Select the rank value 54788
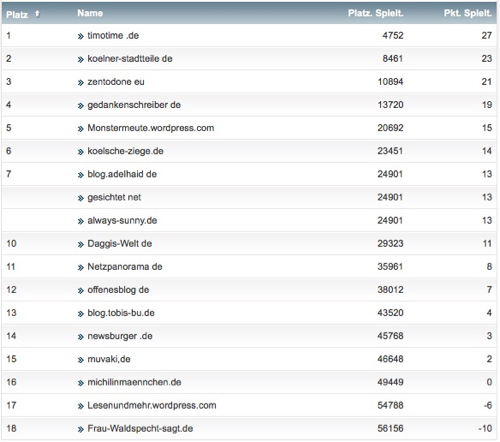500x442 pixels. coord(390,405)
